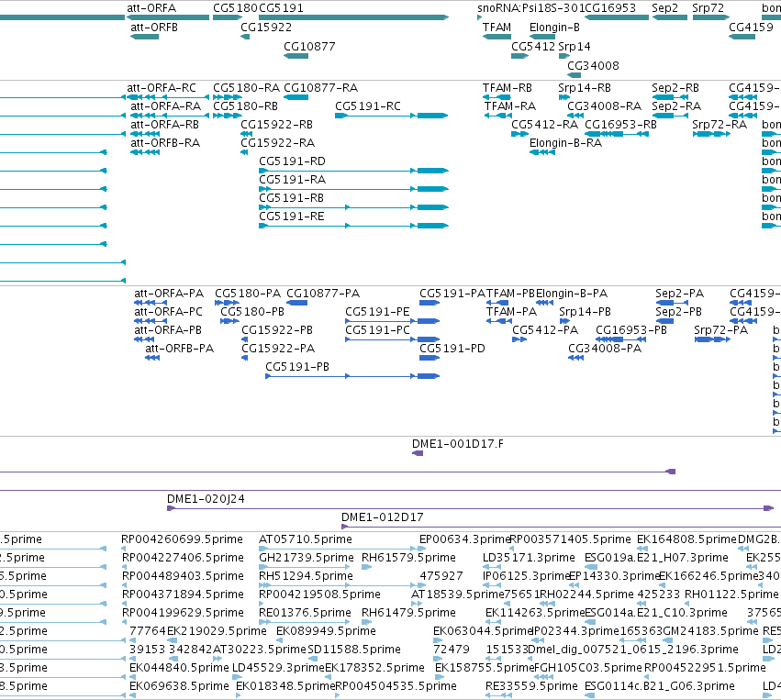Click the Srp72 gene label
Screen dimensions: 781x700
point(708,8)
